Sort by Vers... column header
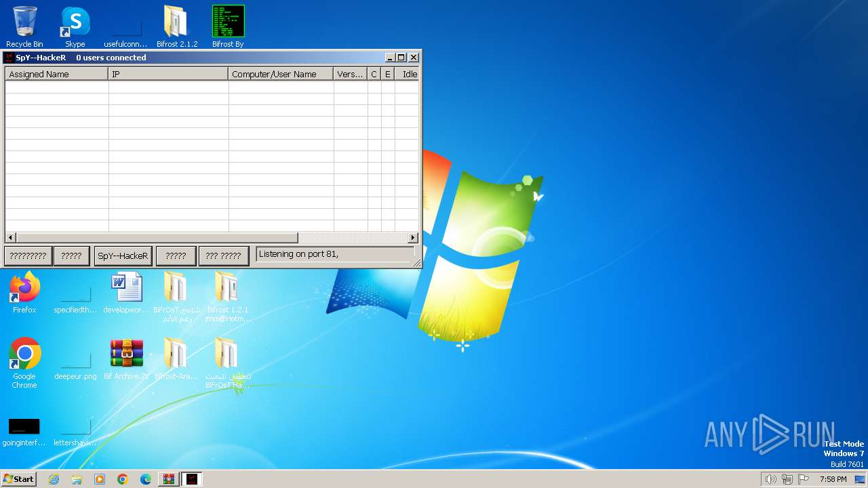The image size is (868, 488). [x=351, y=74]
